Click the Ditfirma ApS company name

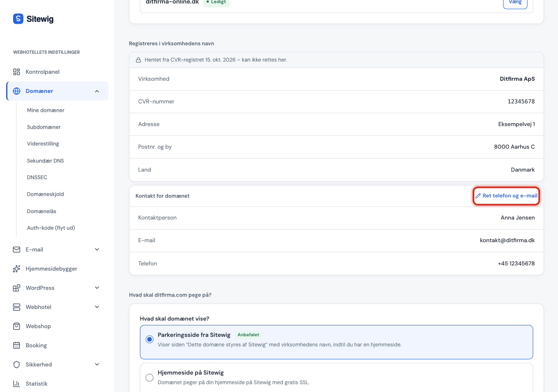517,79
